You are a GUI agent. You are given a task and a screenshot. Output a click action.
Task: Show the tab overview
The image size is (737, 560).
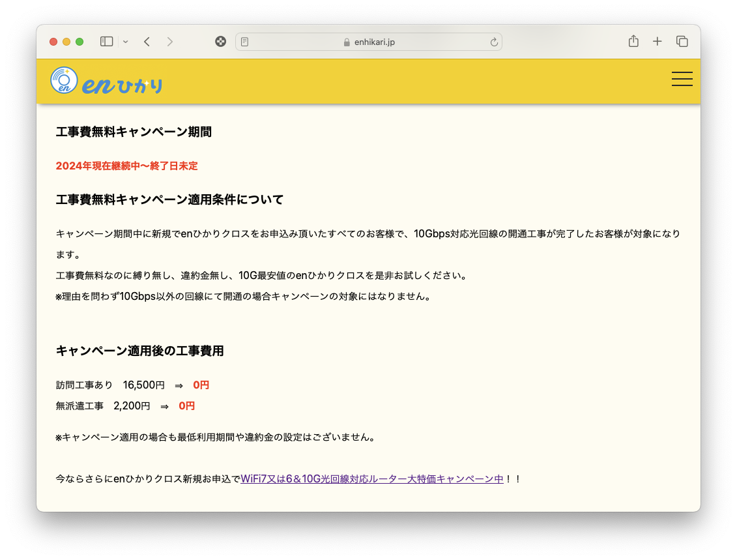(682, 41)
